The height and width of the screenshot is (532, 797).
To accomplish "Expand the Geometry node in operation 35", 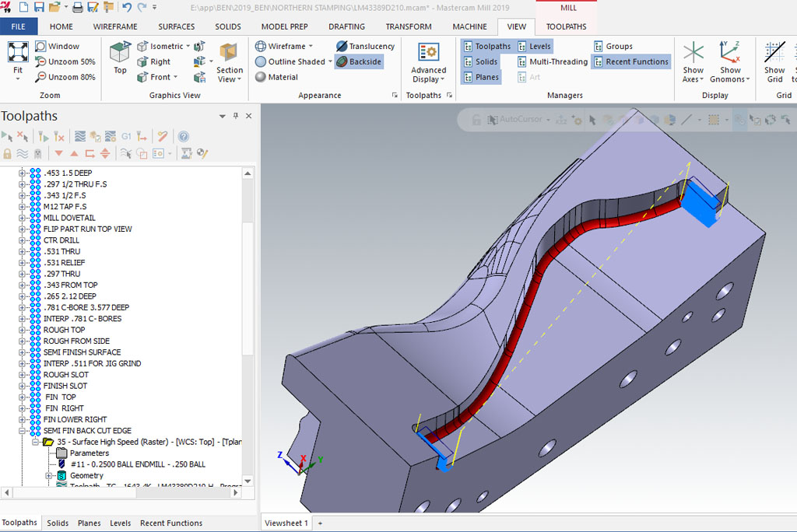I will (x=49, y=475).
